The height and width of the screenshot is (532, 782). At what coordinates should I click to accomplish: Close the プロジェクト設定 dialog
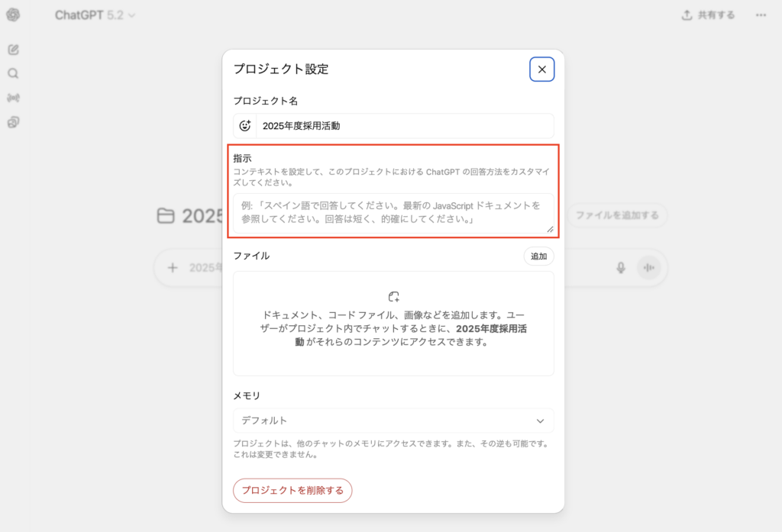pos(541,69)
